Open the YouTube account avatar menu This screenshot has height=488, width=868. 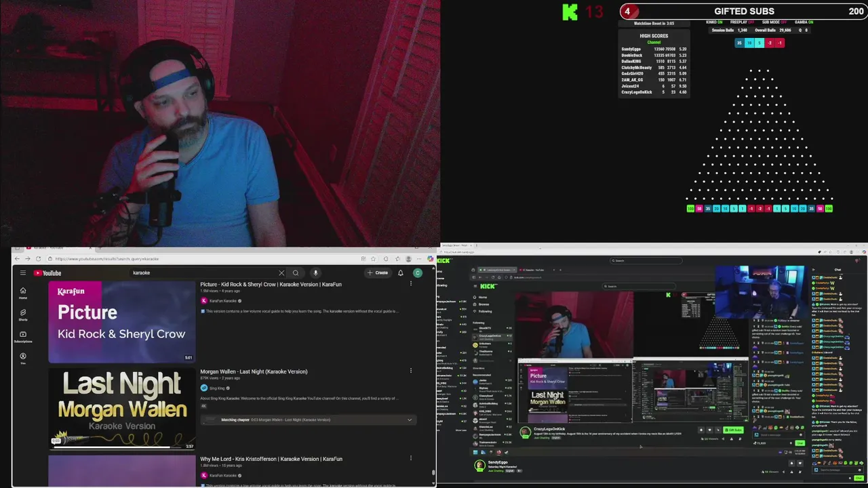(418, 273)
